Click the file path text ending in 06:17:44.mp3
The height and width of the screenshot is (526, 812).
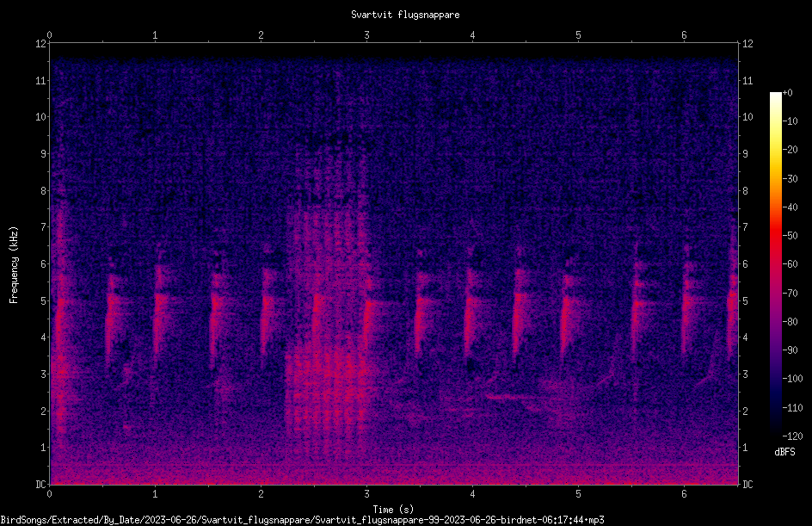(303, 520)
